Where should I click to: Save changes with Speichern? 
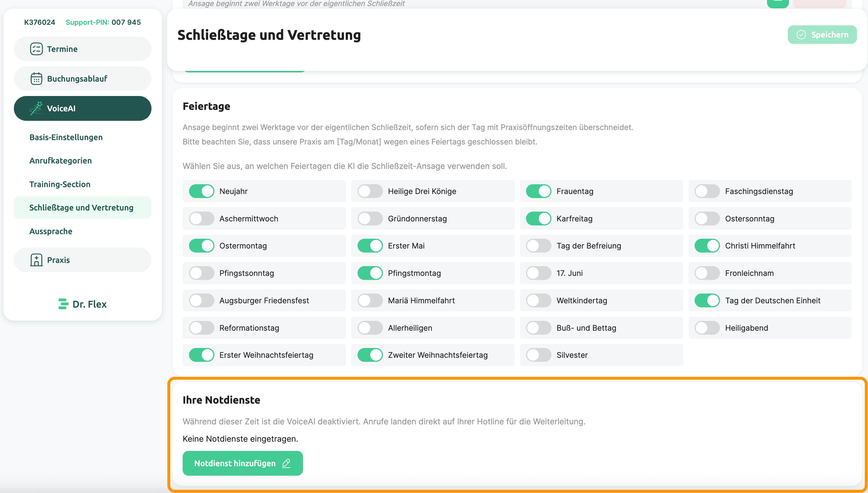[822, 35]
